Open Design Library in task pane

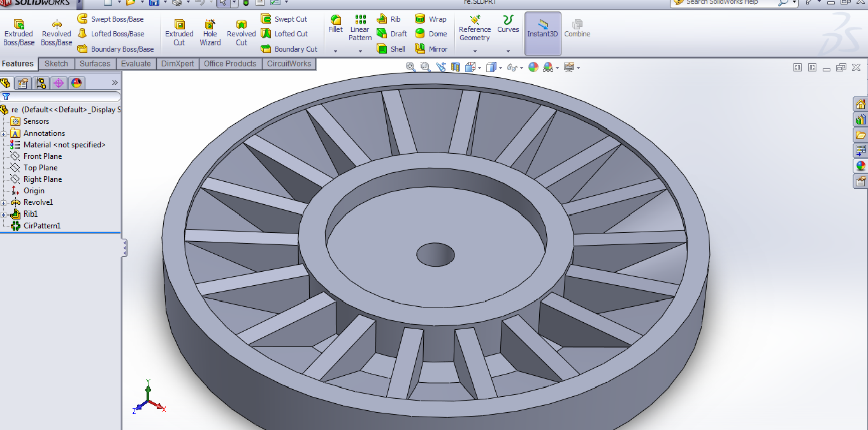(x=861, y=120)
